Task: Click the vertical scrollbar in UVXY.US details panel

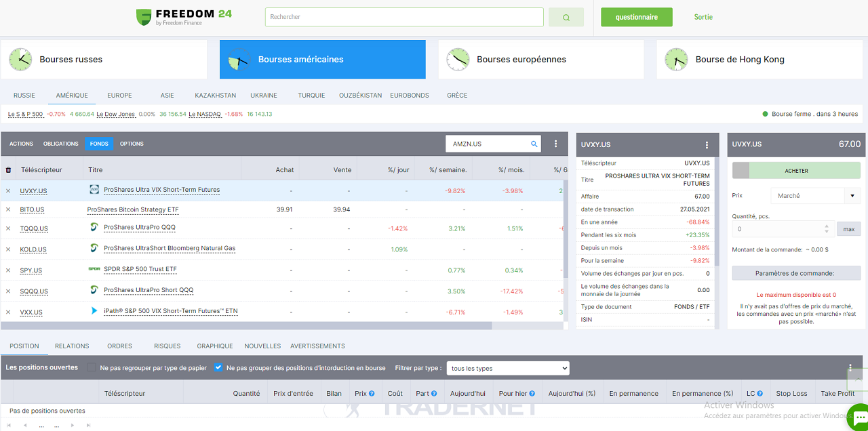Action: pyautogui.click(x=716, y=211)
